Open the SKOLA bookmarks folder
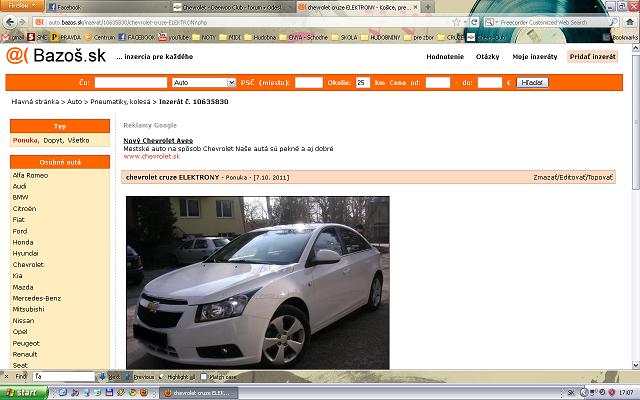Screen dimensions: 640x400 point(344,37)
